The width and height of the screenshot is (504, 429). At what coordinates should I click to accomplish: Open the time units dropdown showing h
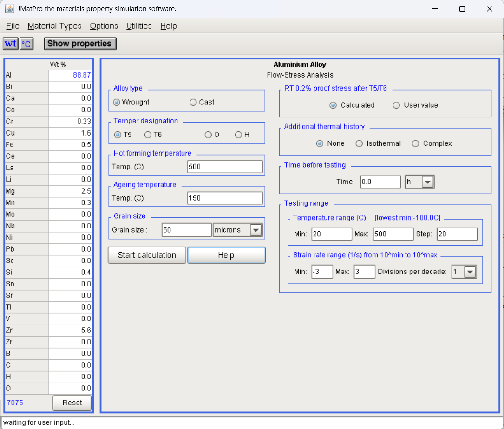point(427,182)
